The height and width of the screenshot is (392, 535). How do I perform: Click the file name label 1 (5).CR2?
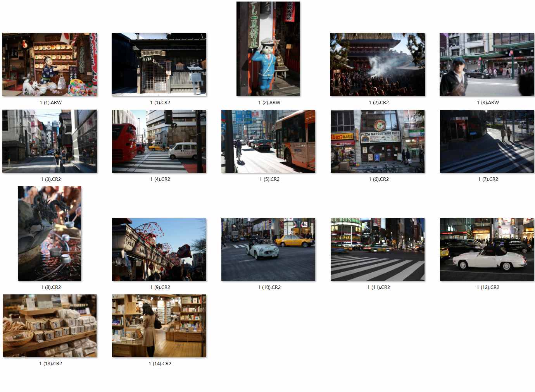click(x=269, y=179)
